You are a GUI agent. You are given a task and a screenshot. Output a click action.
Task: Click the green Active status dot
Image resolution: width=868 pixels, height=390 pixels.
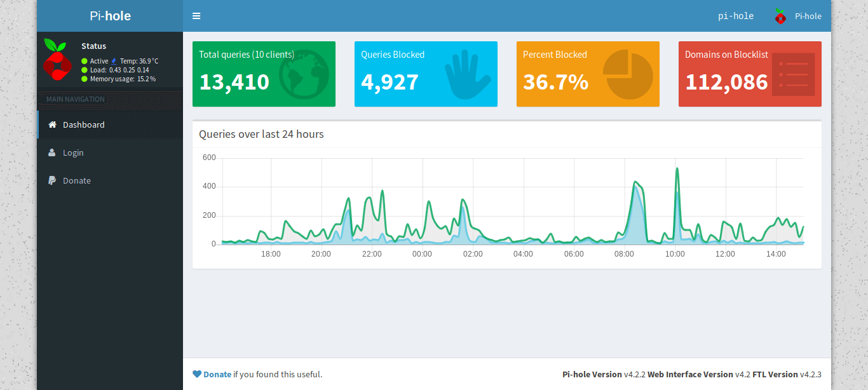[85, 61]
